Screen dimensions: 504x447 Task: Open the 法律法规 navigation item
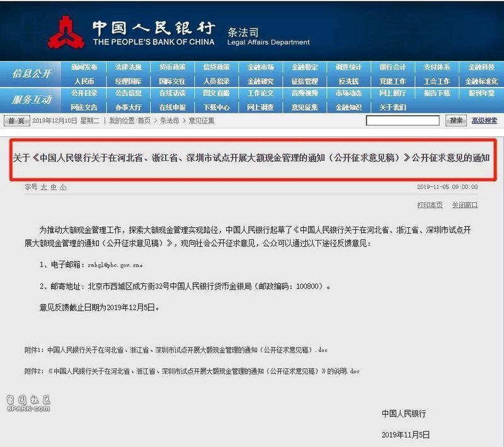[129, 67]
